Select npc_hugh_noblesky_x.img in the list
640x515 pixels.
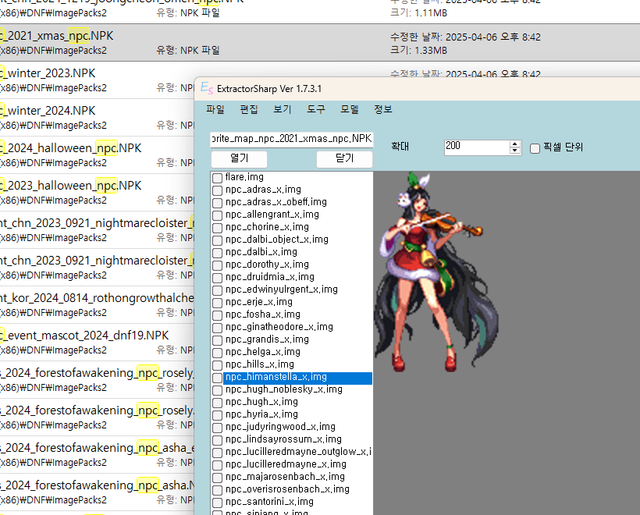284,390
